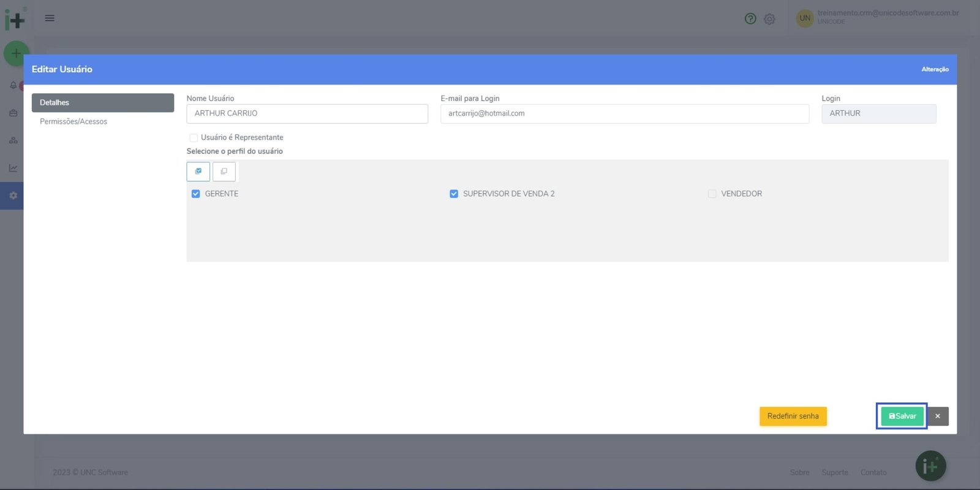The height and width of the screenshot is (490, 980).
Task: Click the UN user avatar
Action: (804, 18)
